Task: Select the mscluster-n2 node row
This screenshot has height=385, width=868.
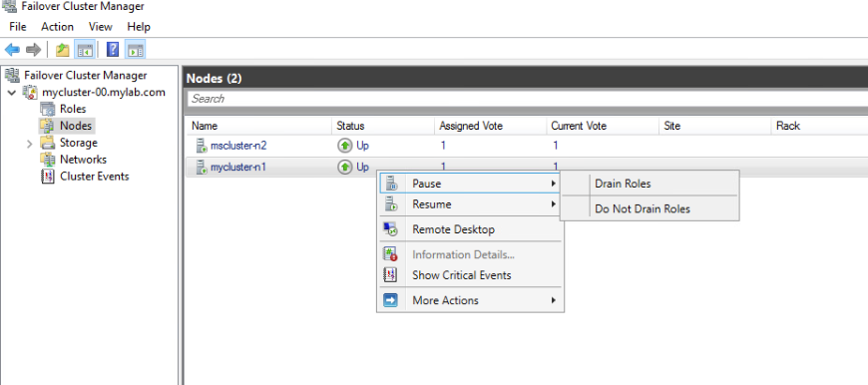Action: click(x=527, y=146)
